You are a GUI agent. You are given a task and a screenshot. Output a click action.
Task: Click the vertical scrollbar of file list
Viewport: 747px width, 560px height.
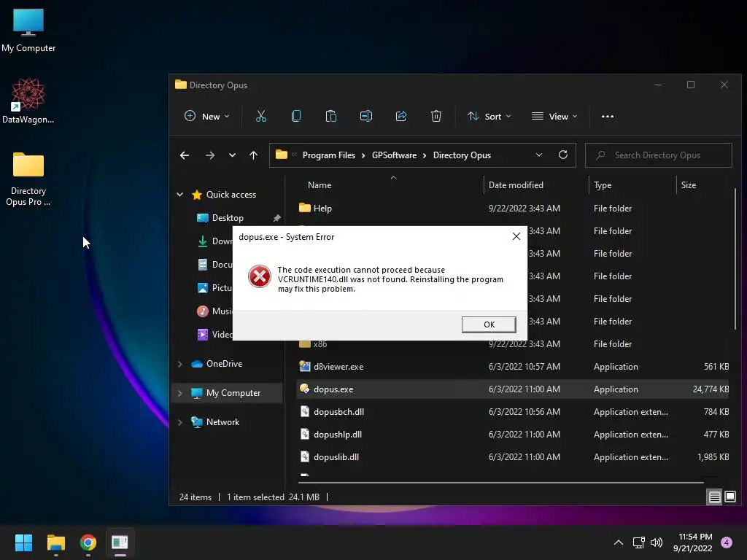(735, 258)
